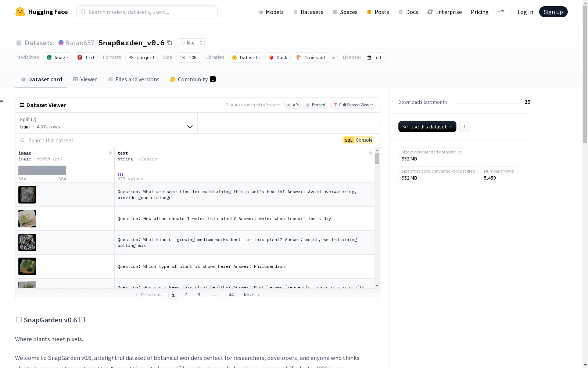Open thumbnail in the Philodendron row
588x368 pixels.
click(x=27, y=266)
